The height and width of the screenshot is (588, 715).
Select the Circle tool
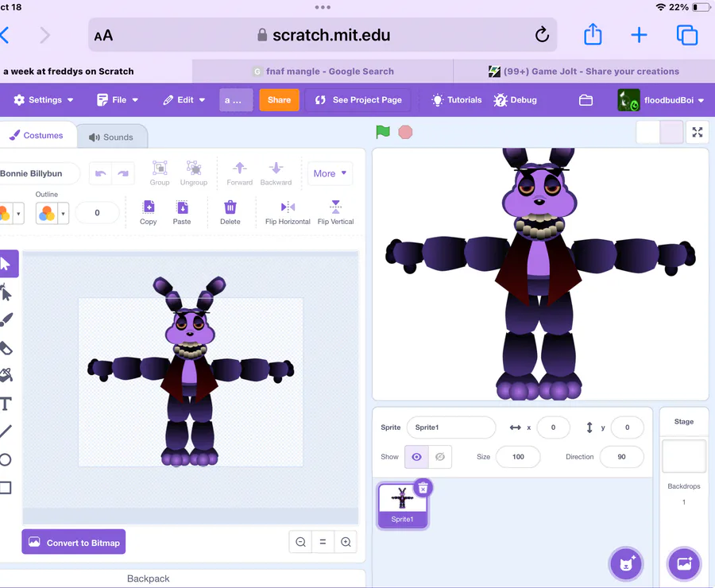click(6, 459)
